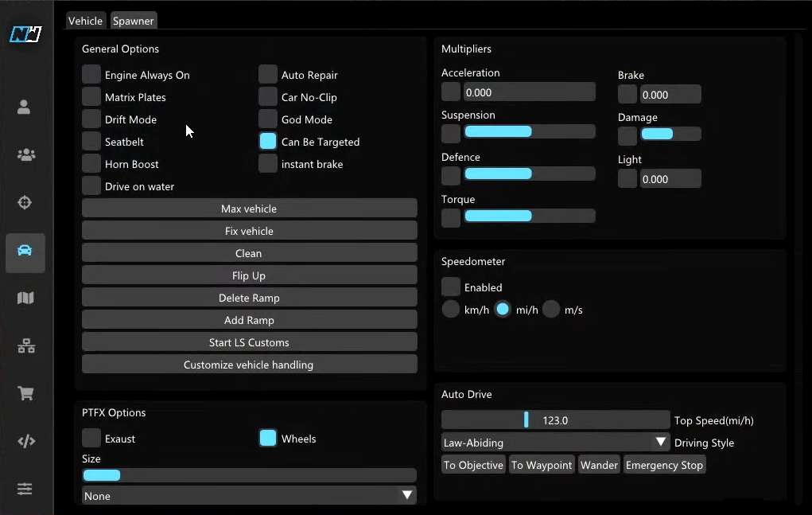Click the car vehicle sidebar icon

25,251
